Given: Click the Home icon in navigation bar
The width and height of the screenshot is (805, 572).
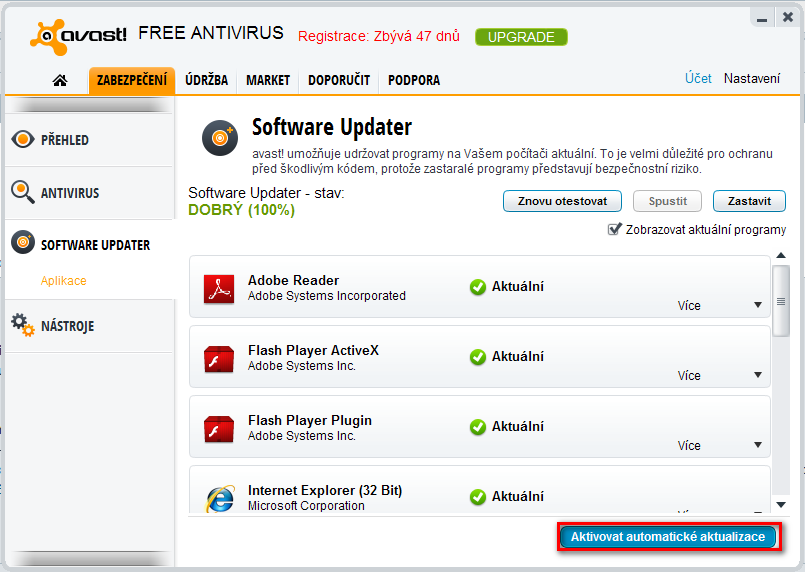Looking at the screenshot, I should [x=60, y=80].
